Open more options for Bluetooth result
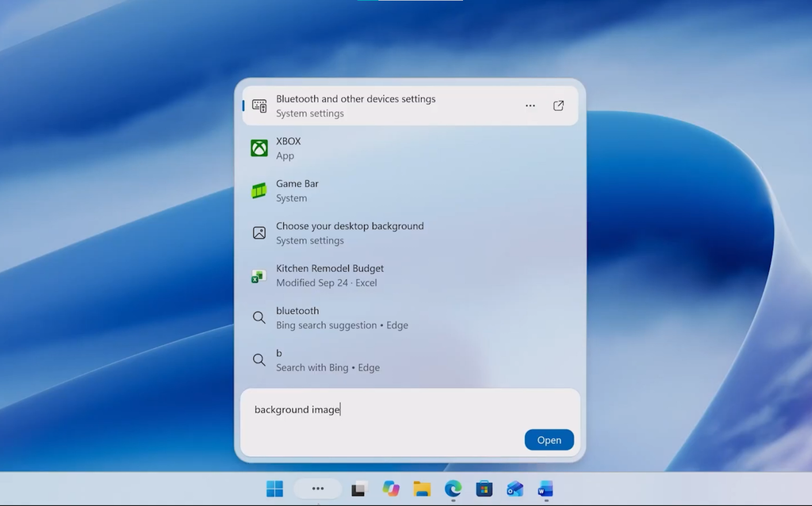 (530, 105)
